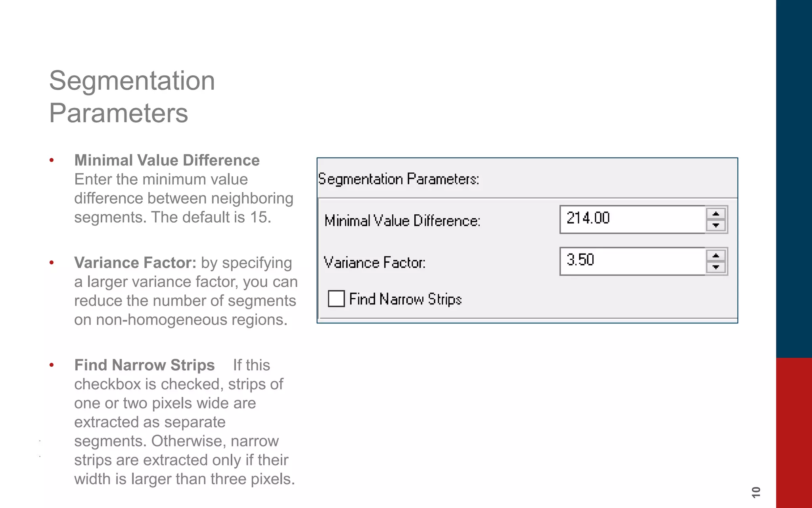This screenshot has height=508, width=812.
Task: Click the red sidebar block
Action: point(794,433)
